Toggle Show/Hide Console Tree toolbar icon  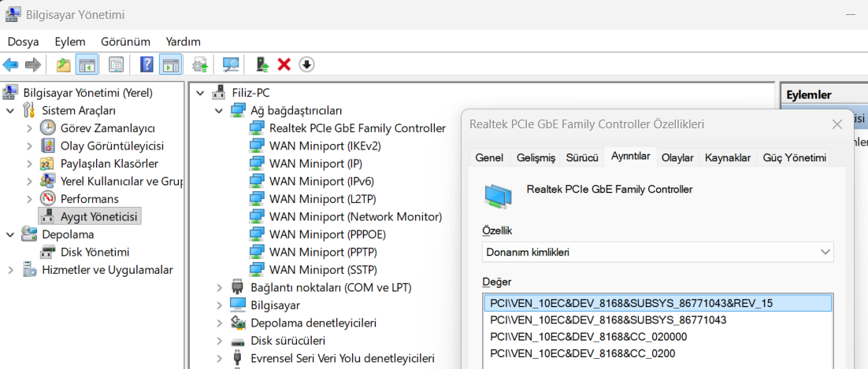point(87,65)
